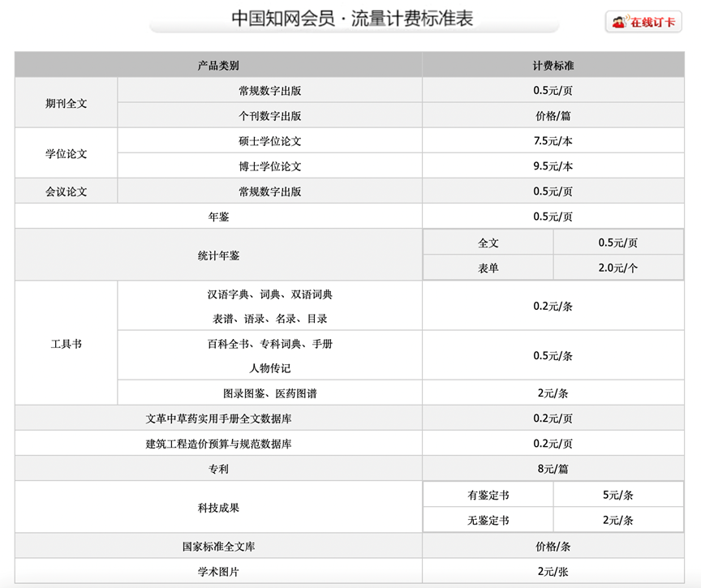Image resolution: width=701 pixels, height=588 pixels.
Task: Click the 8元/篇 price for 专利
Action: coord(553,469)
